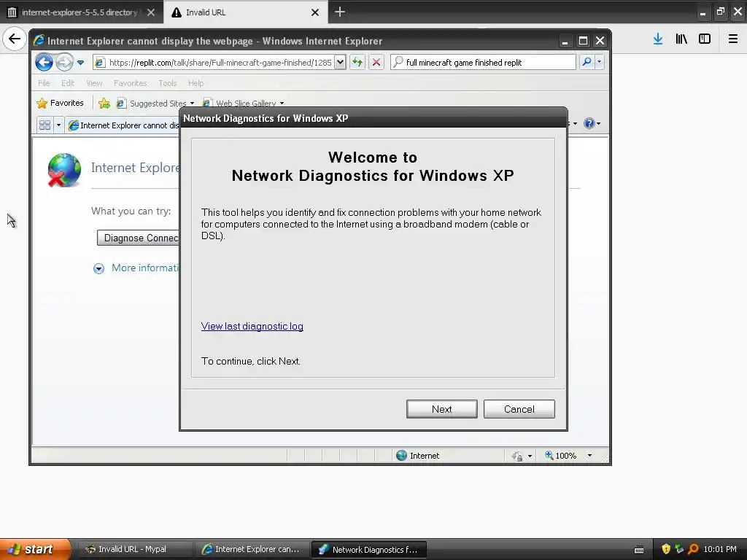
Task: Open the Help menu in Internet Explorer
Action: (x=196, y=83)
